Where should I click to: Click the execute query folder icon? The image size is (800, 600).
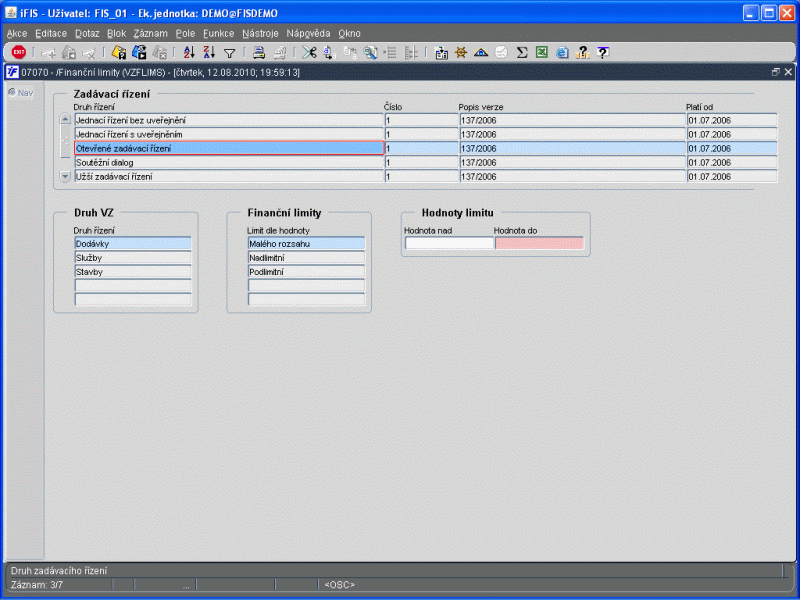139,52
